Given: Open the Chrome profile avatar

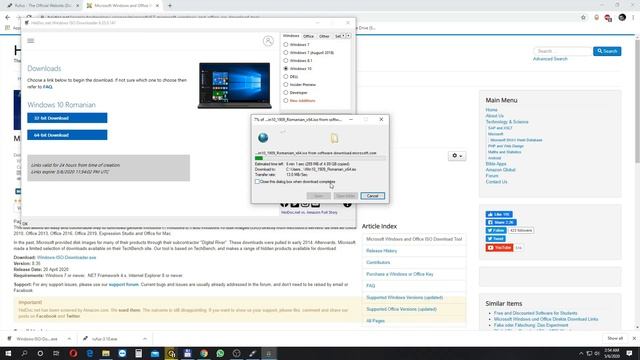Looking at the screenshot, I should [x=622, y=18].
